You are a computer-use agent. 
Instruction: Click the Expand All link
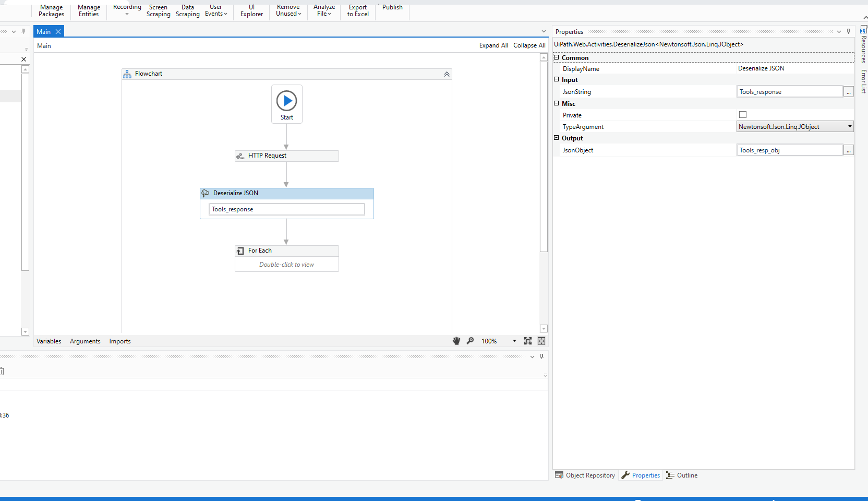[493, 45]
